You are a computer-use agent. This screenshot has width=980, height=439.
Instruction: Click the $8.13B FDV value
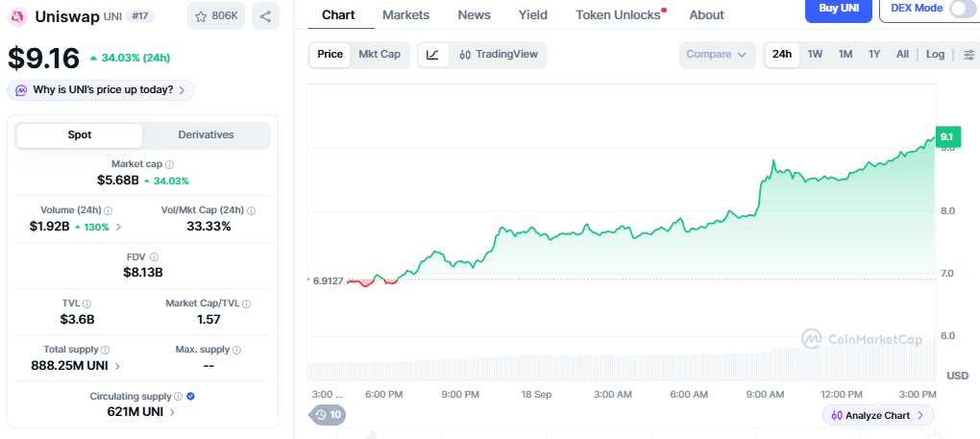tap(143, 273)
